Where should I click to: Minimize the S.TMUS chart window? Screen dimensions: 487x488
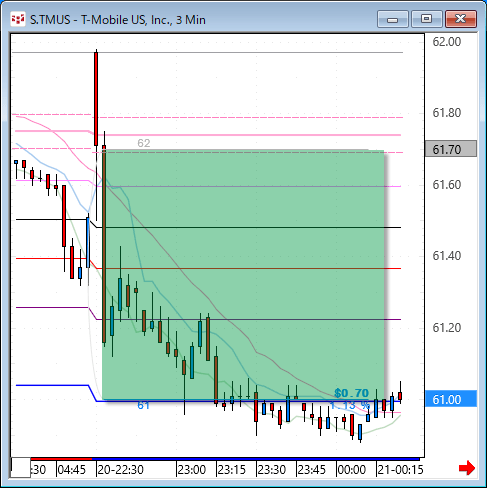click(x=393, y=19)
